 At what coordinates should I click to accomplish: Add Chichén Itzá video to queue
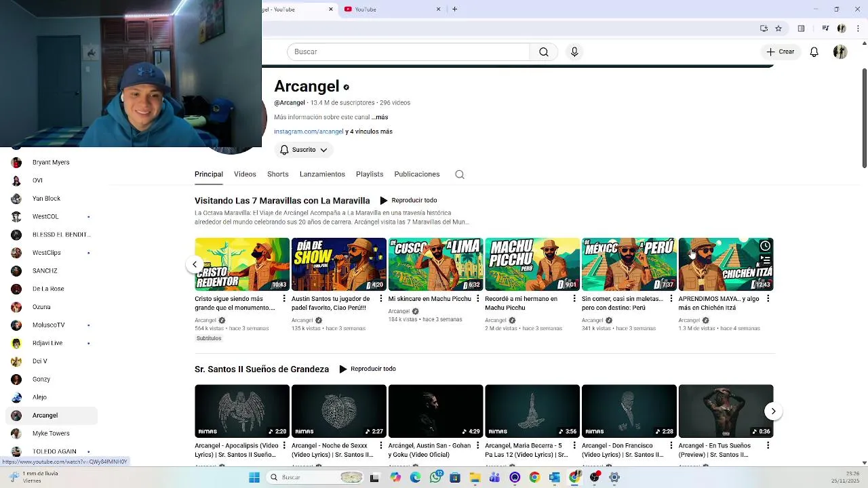[765, 260]
